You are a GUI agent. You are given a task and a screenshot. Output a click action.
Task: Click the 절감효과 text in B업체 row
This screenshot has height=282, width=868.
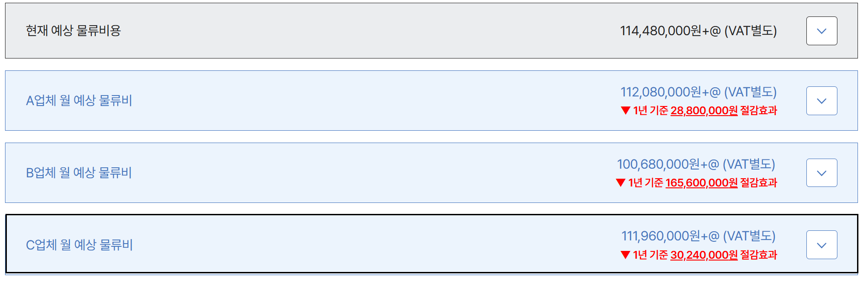[758, 183]
